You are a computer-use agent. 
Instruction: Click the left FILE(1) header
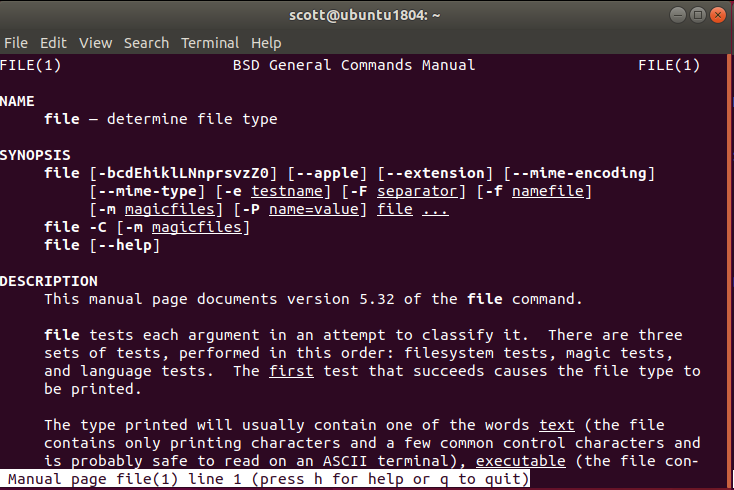coord(30,65)
